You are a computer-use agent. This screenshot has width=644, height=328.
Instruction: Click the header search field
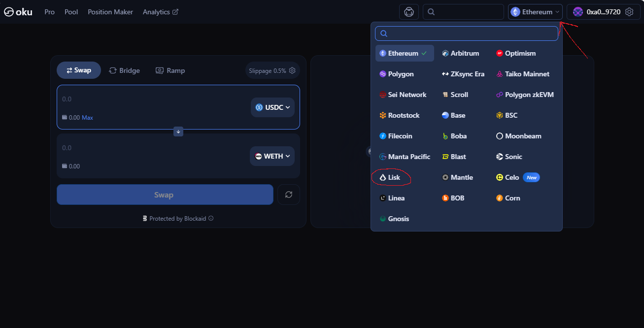463,12
